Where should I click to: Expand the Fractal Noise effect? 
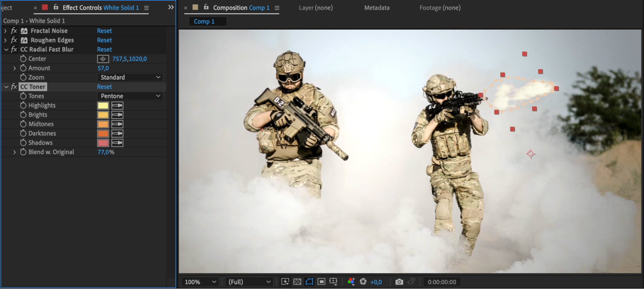coord(5,31)
